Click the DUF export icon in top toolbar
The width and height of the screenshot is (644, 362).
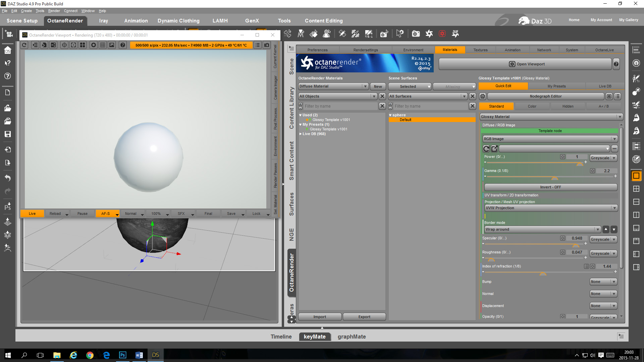(x=455, y=34)
